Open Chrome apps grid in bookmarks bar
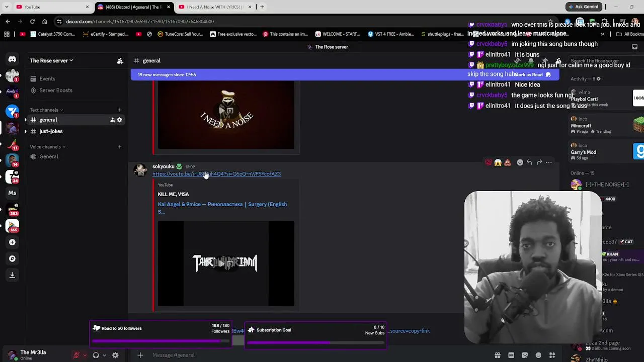 coord(7,34)
